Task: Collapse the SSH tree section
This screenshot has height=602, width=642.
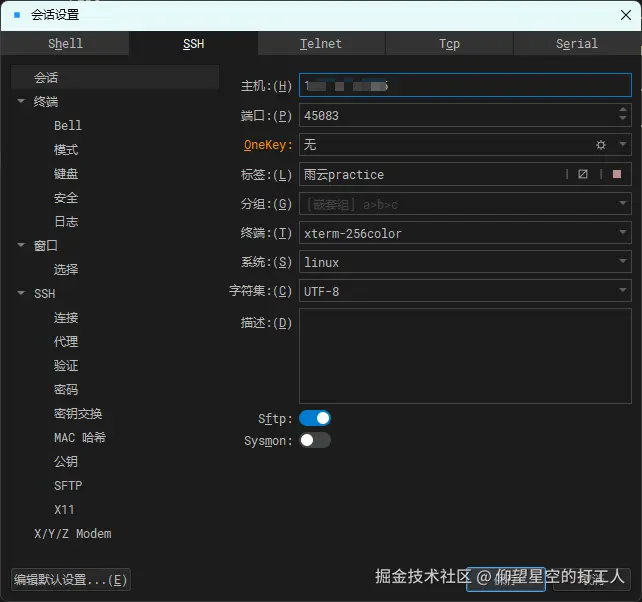Action: [x=21, y=293]
